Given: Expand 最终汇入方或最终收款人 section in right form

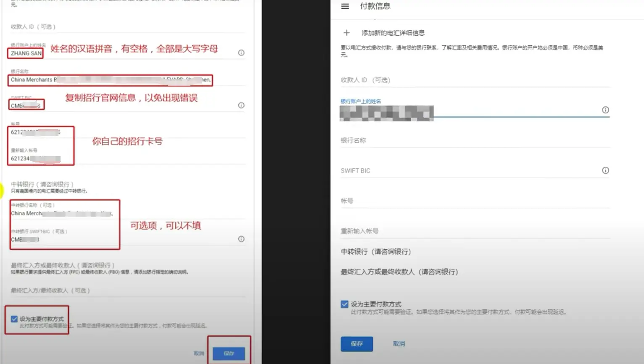Looking at the screenshot, I should point(399,272).
